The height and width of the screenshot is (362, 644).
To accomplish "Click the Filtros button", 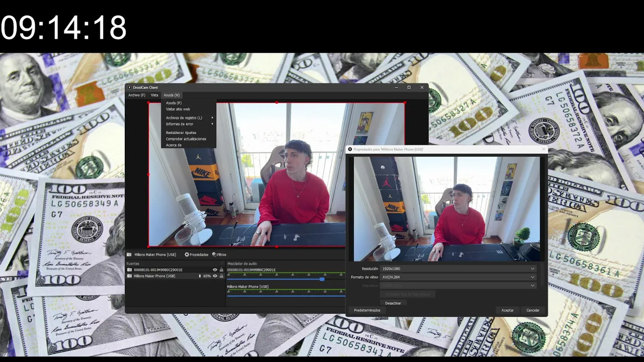I will 219,254.
